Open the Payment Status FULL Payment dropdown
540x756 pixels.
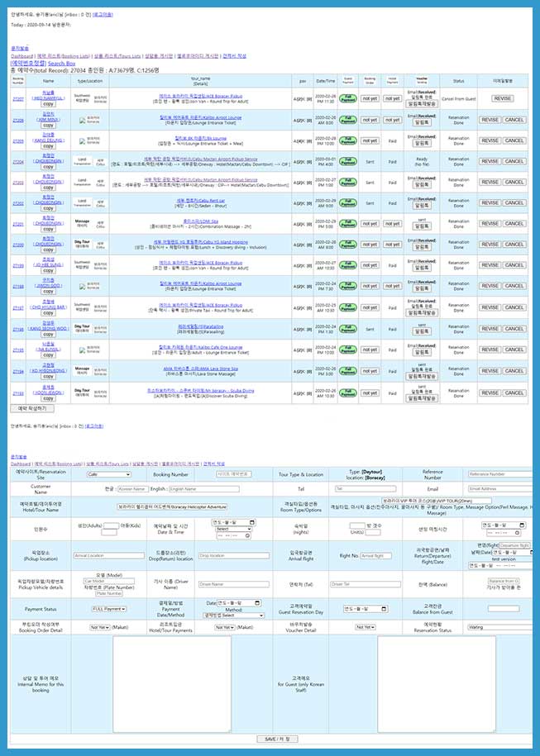[109, 609]
